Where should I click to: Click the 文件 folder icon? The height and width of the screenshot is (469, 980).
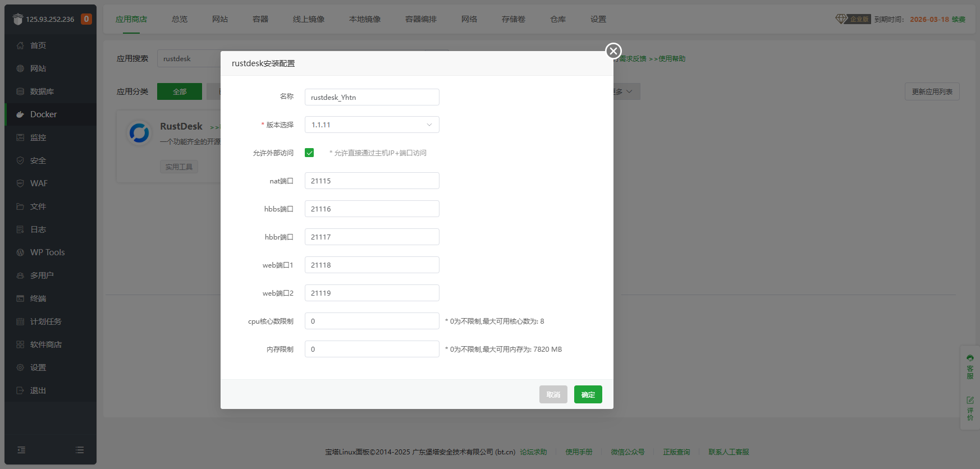[x=20, y=206]
